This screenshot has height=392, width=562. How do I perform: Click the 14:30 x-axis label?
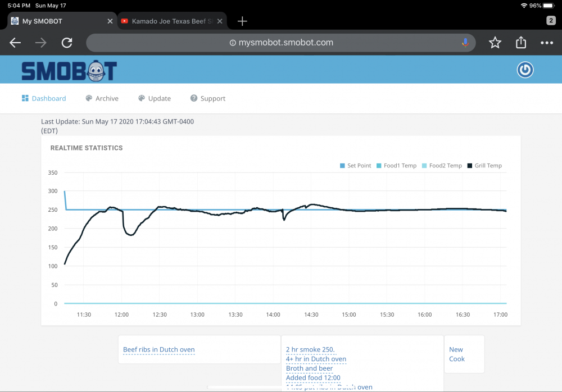pos(311,314)
